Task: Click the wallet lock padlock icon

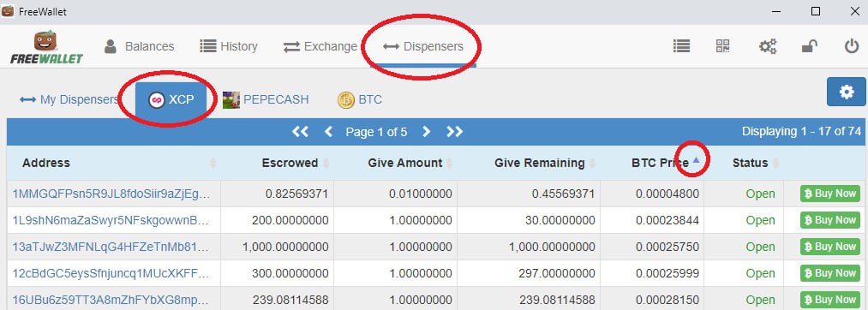Action: point(810,46)
